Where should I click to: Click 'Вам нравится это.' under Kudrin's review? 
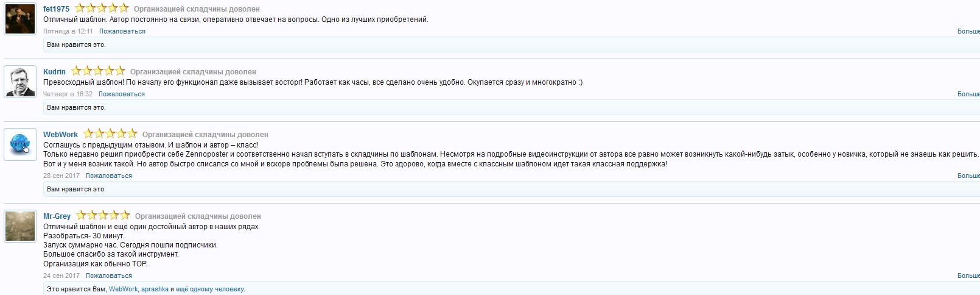tap(76, 107)
